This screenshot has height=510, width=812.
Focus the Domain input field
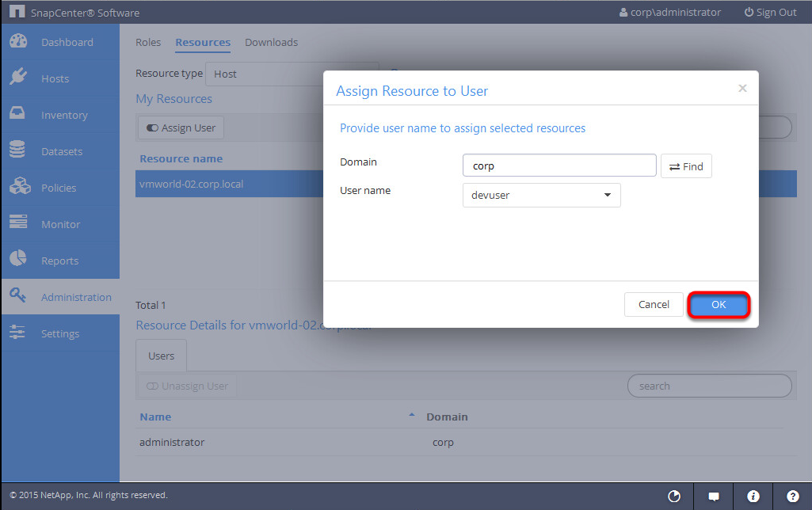point(559,166)
